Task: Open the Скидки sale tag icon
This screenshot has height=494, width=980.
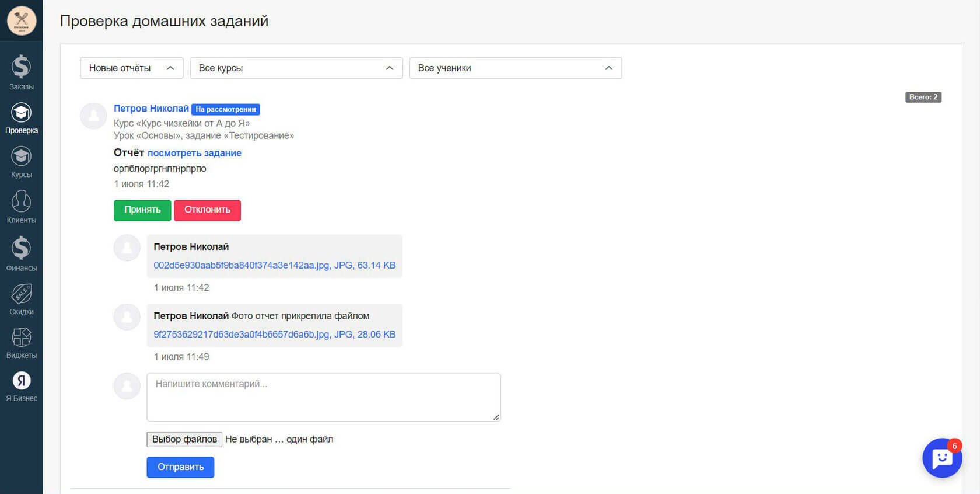Action: (21, 294)
